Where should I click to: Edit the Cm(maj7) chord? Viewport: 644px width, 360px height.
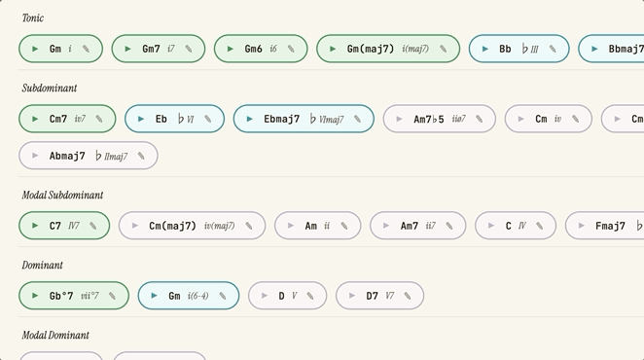point(249,226)
